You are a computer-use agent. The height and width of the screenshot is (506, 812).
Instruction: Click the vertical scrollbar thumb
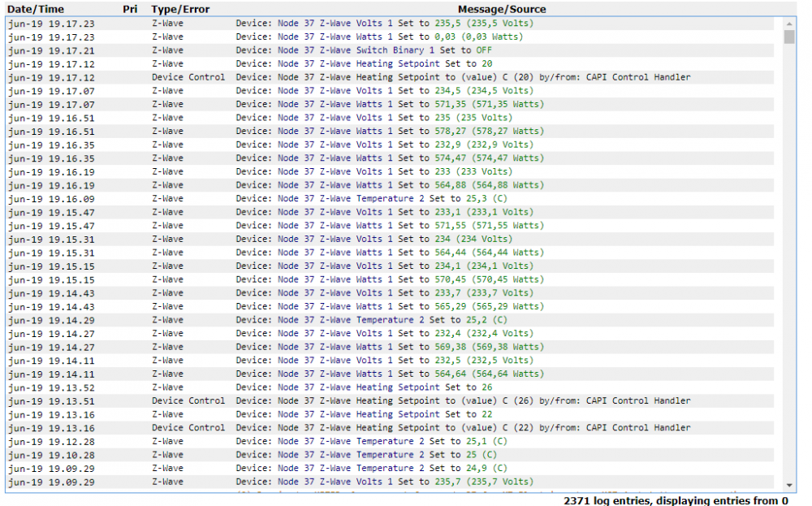click(x=788, y=37)
